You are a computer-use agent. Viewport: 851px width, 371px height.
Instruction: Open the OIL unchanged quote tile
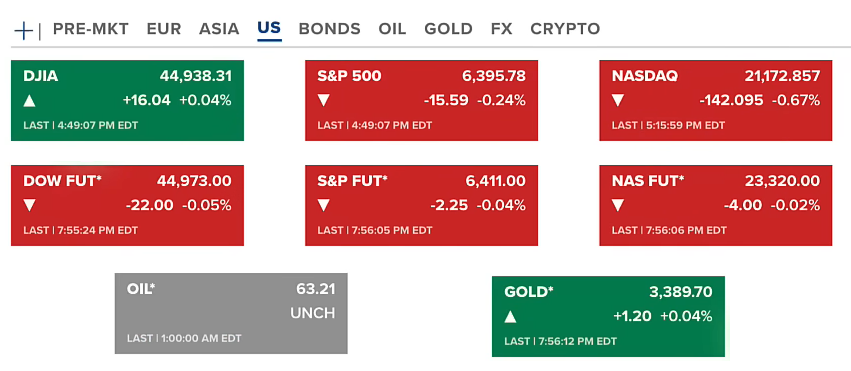point(231,314)
